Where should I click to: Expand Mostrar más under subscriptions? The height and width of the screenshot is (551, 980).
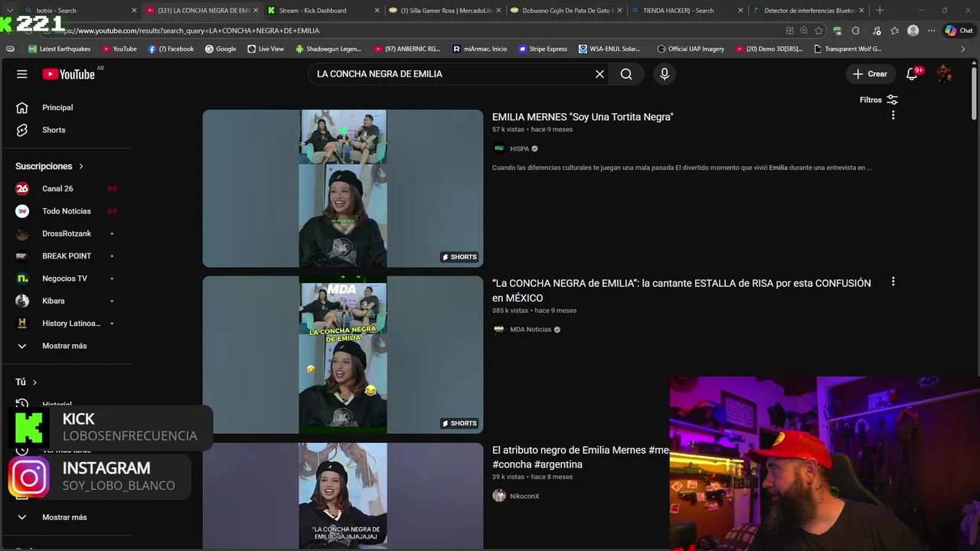65,346
